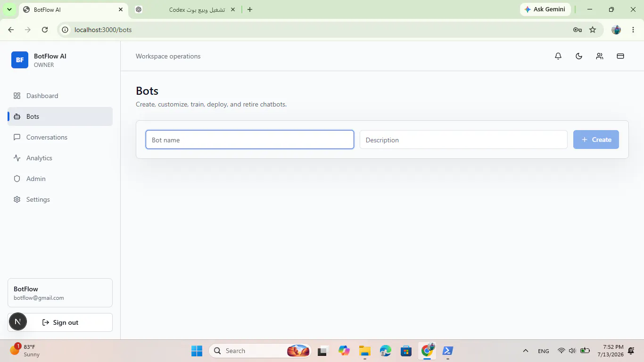Click the ENG language indicator

click(x=544, y=351)
